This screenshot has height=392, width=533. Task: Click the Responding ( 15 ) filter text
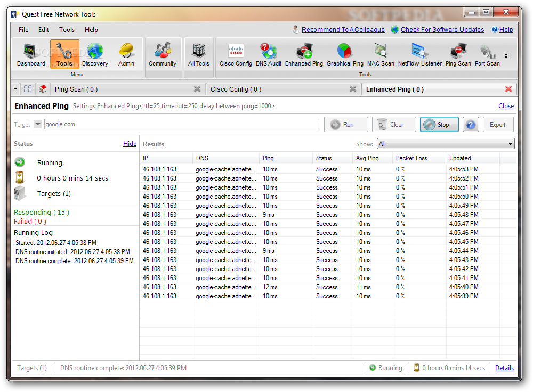tap(42, 213)
